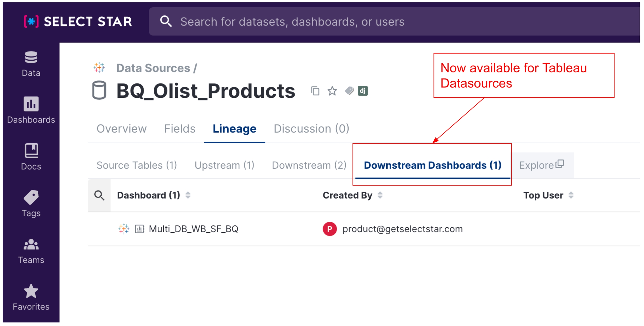Screen dimensions: 644x326
Task: Click the Data Sources breadcrumb
Action: (153, 68)
